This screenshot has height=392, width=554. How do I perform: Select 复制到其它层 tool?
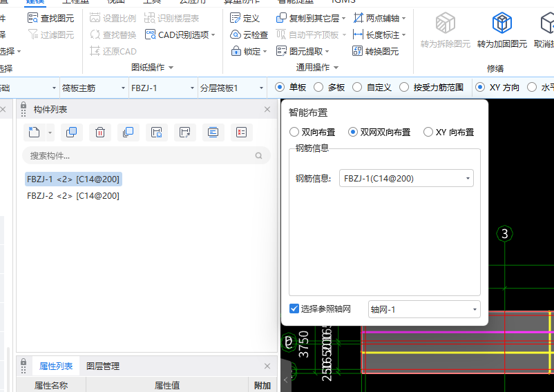pos(311,18)
